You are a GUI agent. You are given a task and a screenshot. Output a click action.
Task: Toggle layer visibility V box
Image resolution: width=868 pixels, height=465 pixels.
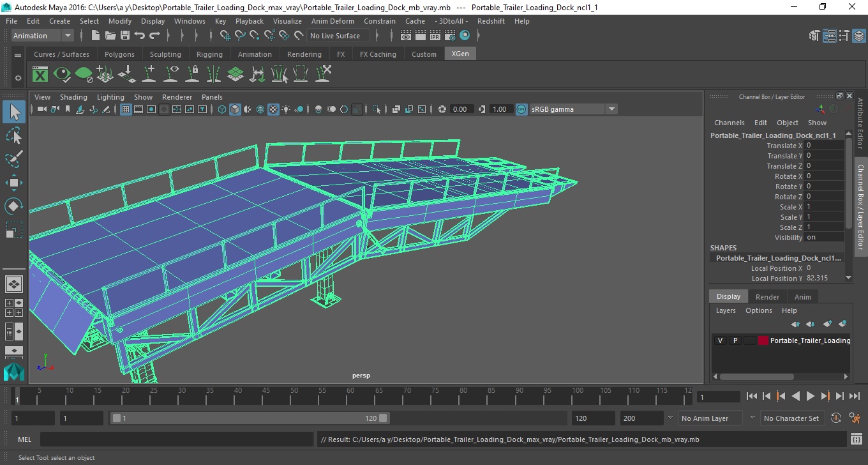[720, 340]
